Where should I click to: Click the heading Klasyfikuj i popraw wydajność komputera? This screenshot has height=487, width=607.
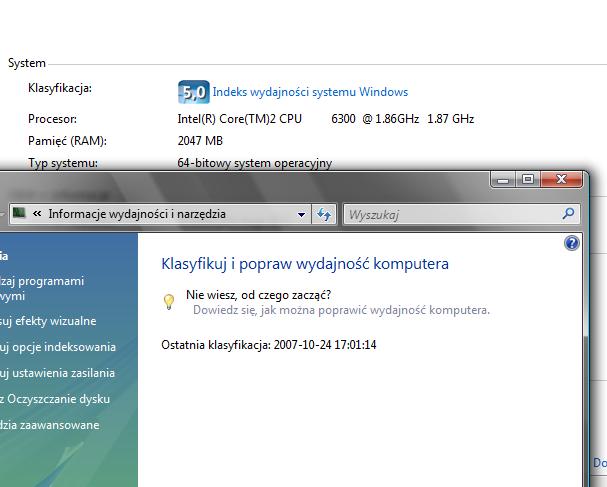(x=305, y=264)
